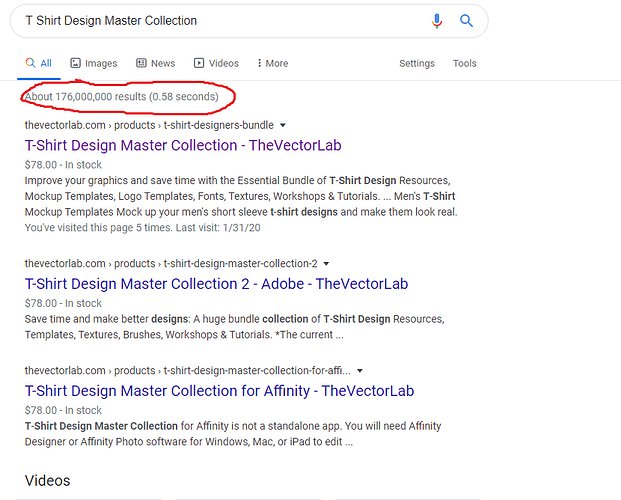
Task: Click the Videos tab icon
Action: click(x=199, y=63)
